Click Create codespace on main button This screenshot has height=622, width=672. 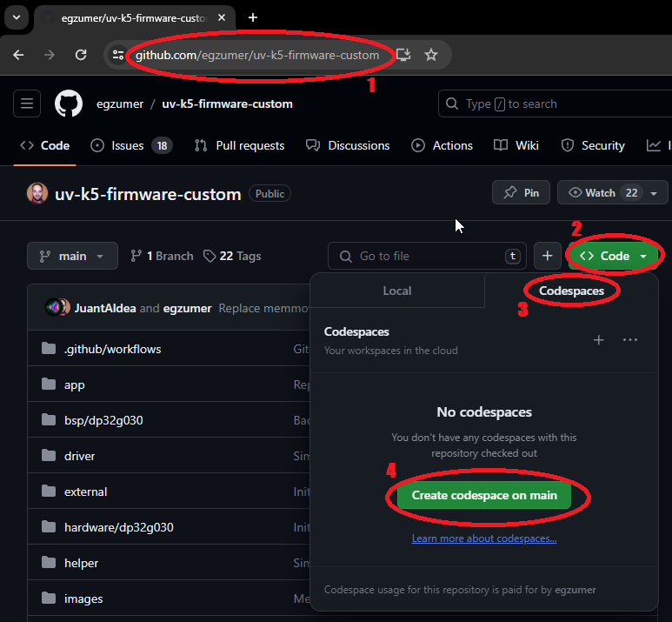484,495
